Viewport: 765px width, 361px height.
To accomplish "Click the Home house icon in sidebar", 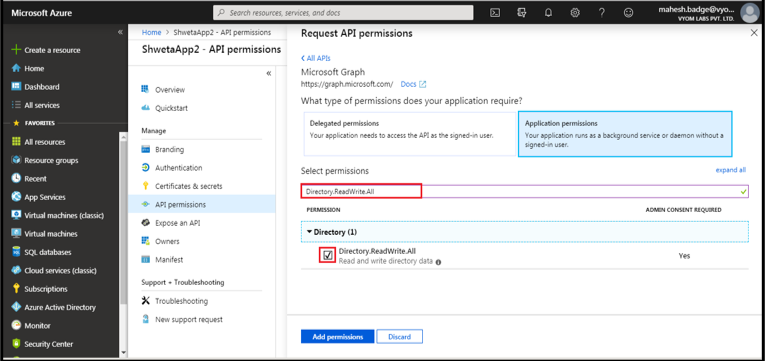I will point(16,68).
